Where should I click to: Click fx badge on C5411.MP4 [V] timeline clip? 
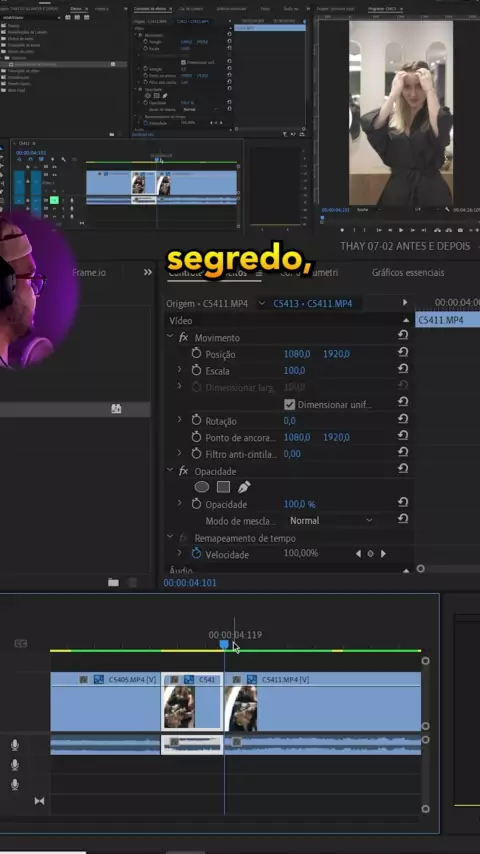pyautogui.click(x=236, y=679)
